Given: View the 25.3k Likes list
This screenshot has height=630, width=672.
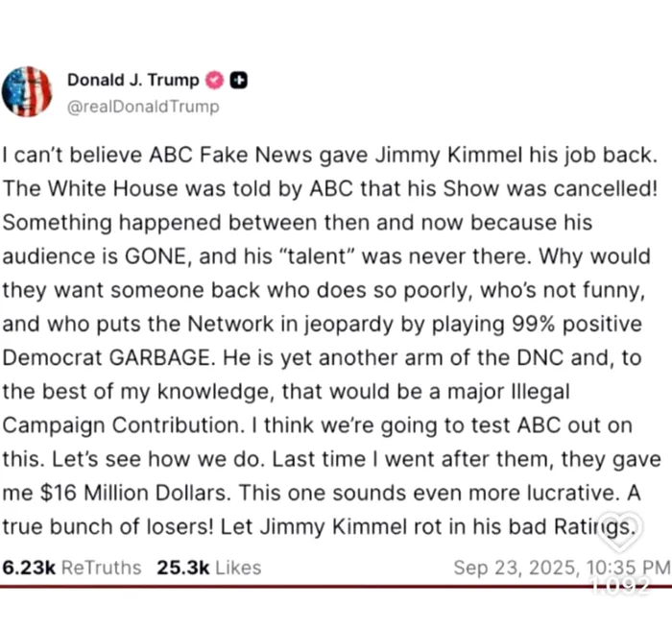Looking at the screenshot, I should click(x=209, y=568).
